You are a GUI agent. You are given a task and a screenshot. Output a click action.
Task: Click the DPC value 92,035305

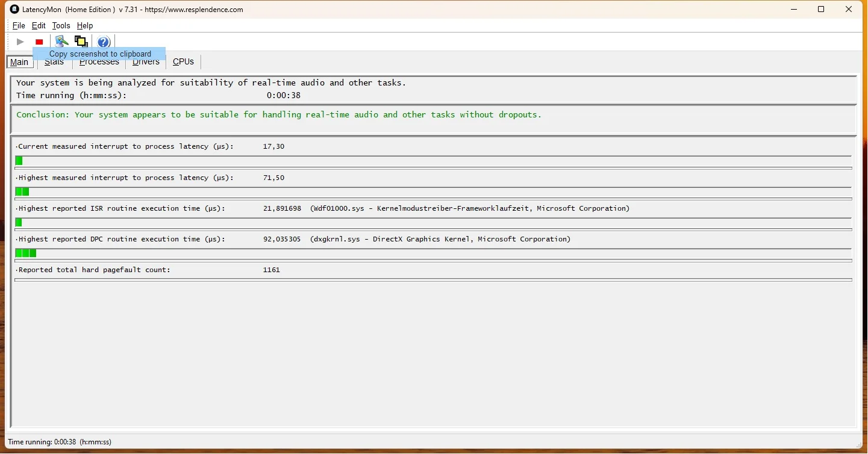click(x=282, y=240)
